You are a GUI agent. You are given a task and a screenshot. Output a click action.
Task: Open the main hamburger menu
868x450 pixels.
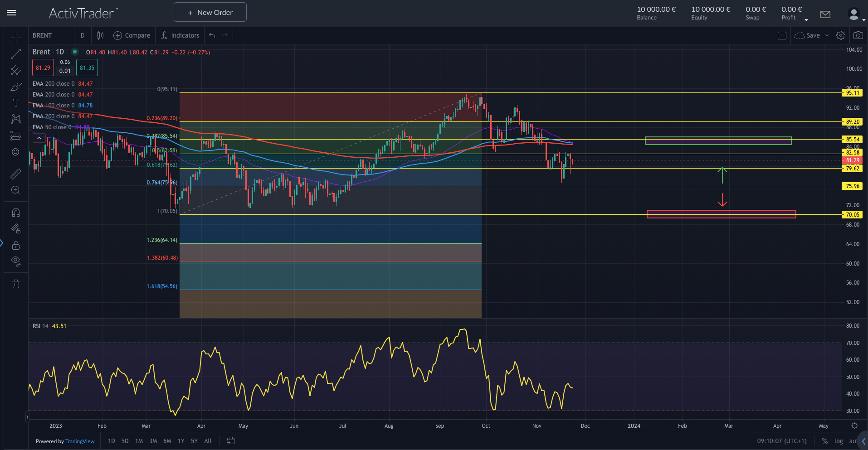click(11, 13)
